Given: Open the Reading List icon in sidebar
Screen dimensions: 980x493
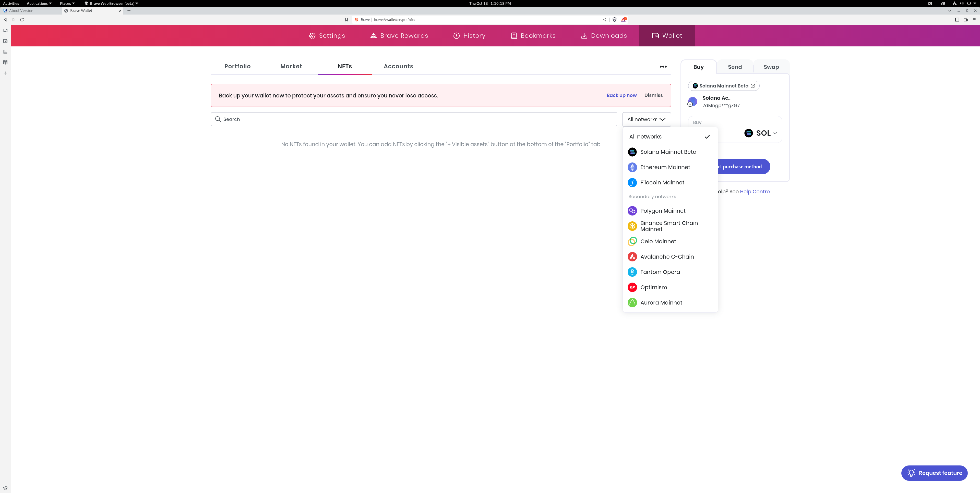Looking at the screenshot, I should coord(5,62).
